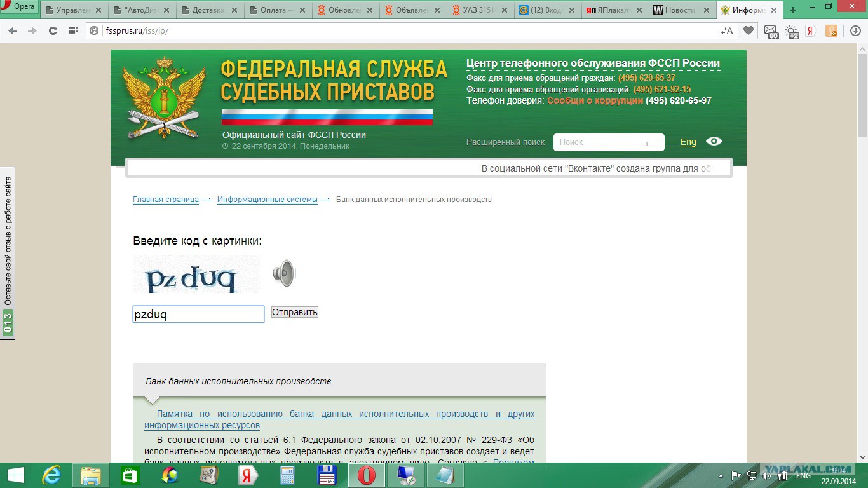Open the Calculator taskbar icon

pyautogui.click(x=287, y=475)
